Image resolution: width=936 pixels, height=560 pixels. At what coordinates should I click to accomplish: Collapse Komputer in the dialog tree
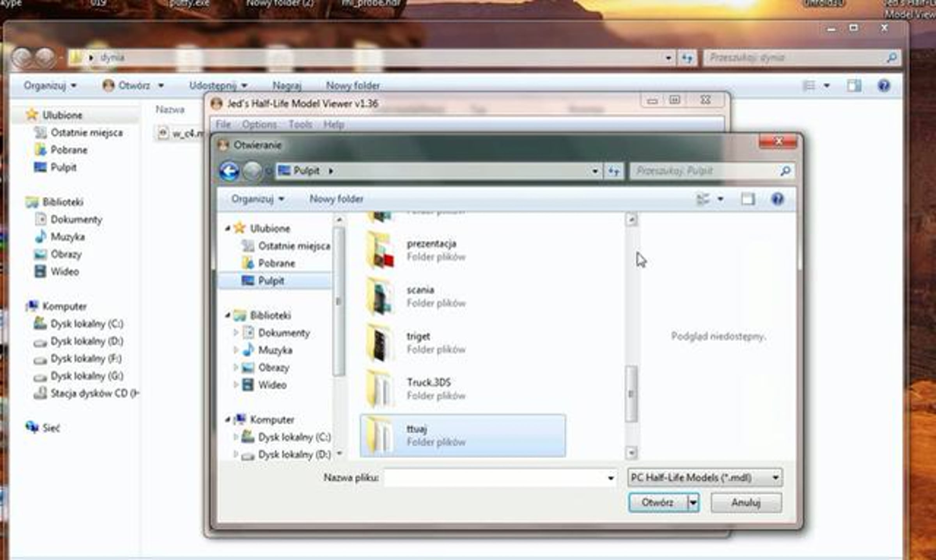point(227,420)
